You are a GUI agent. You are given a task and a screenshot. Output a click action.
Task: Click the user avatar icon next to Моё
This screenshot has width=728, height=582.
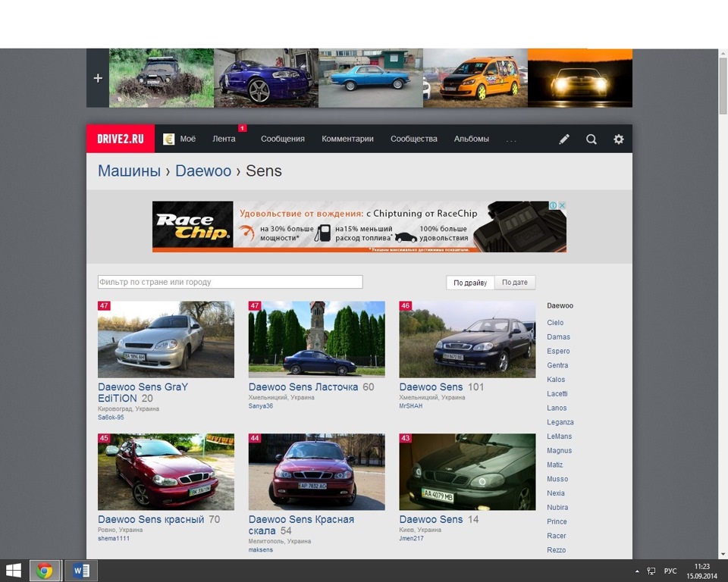[168, 139]
